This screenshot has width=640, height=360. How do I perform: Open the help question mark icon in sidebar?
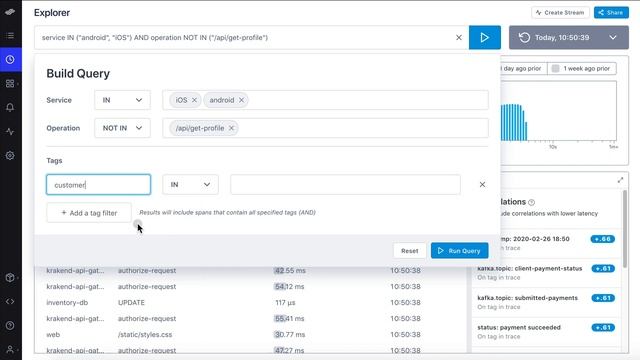click(x=10, y=326)
